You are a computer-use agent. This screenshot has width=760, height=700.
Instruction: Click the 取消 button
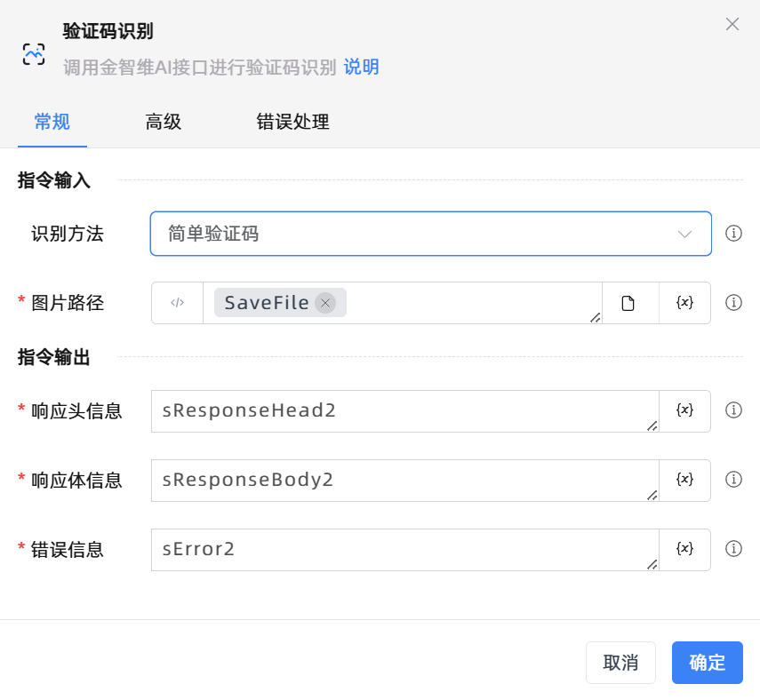(620, 663)
